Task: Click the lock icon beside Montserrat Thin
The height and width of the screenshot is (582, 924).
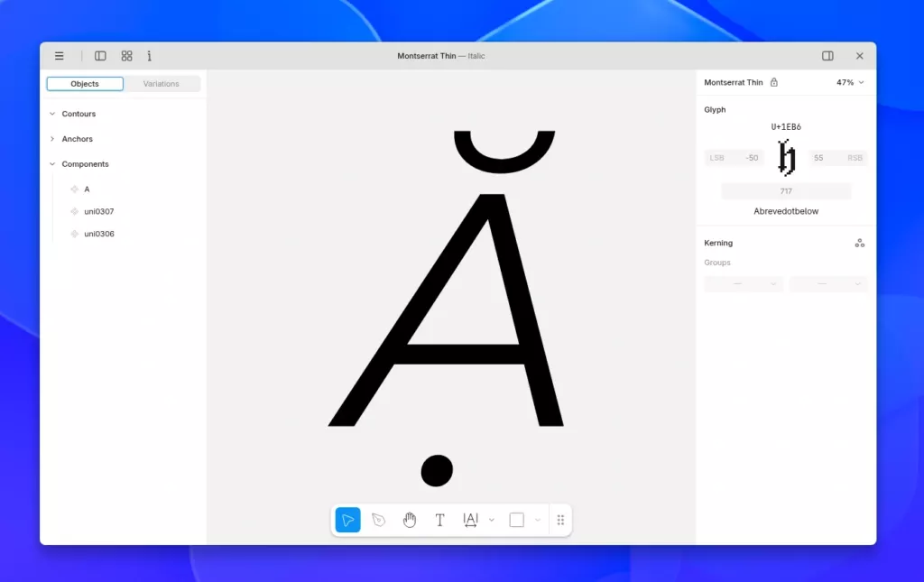Action: (x=773, y=82)
